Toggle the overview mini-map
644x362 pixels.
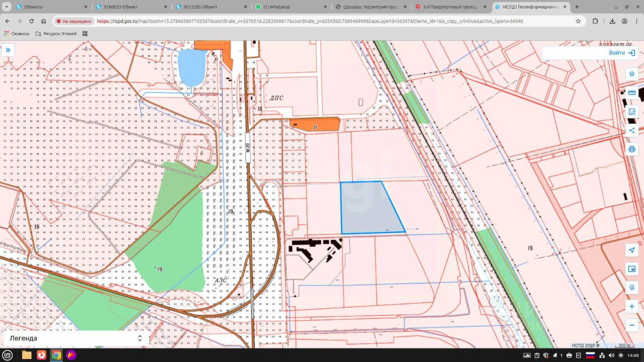(x=632, y=269)
